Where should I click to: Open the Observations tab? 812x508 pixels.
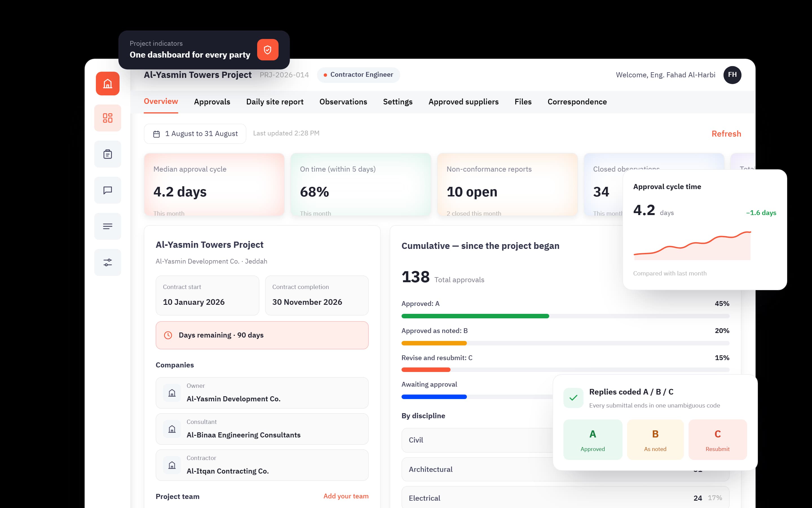click(x=343, y=102)
